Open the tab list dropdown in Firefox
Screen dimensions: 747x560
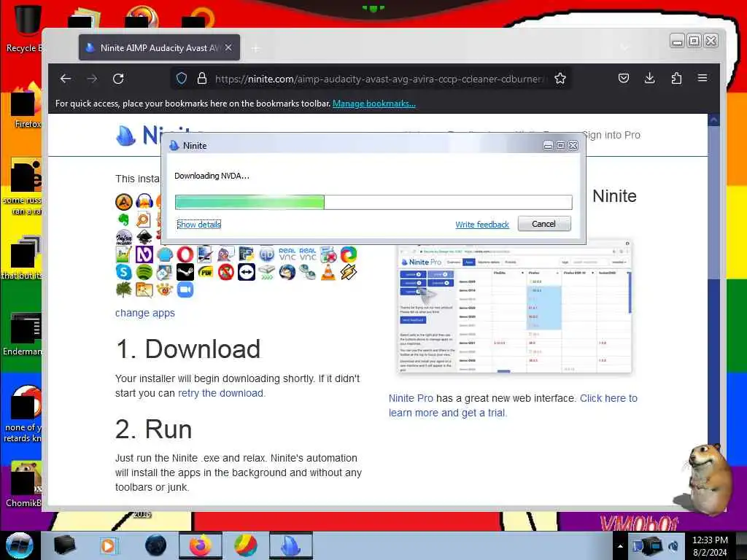[x=624, y=47]
